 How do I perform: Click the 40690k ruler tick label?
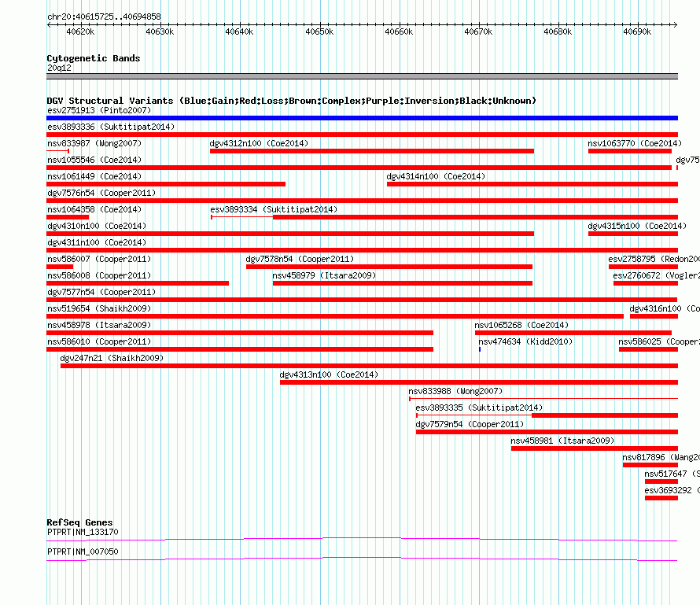click(x=637, y=31)
